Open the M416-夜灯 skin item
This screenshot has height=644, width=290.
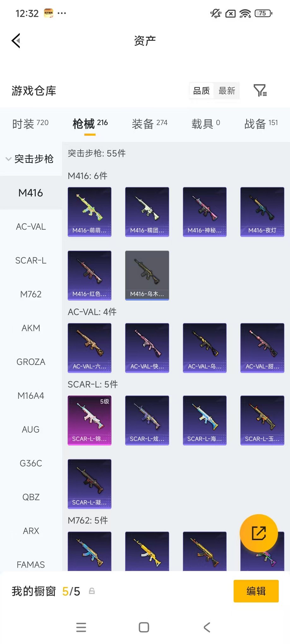[x=262, y=212]
